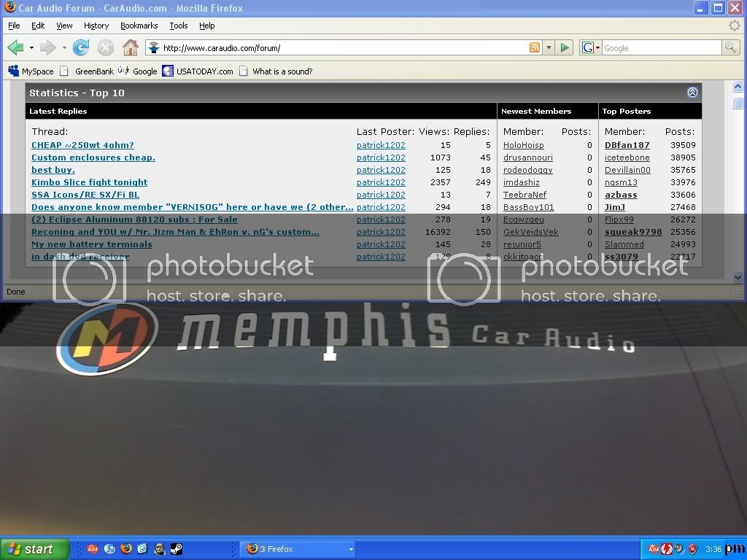Open the Back history dropdown arrow

coord(31,47)
